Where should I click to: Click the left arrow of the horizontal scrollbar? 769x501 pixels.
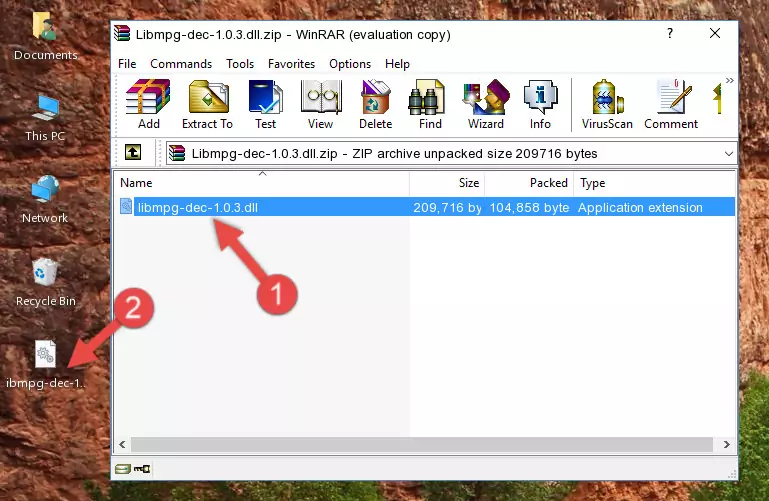point(122,445)
